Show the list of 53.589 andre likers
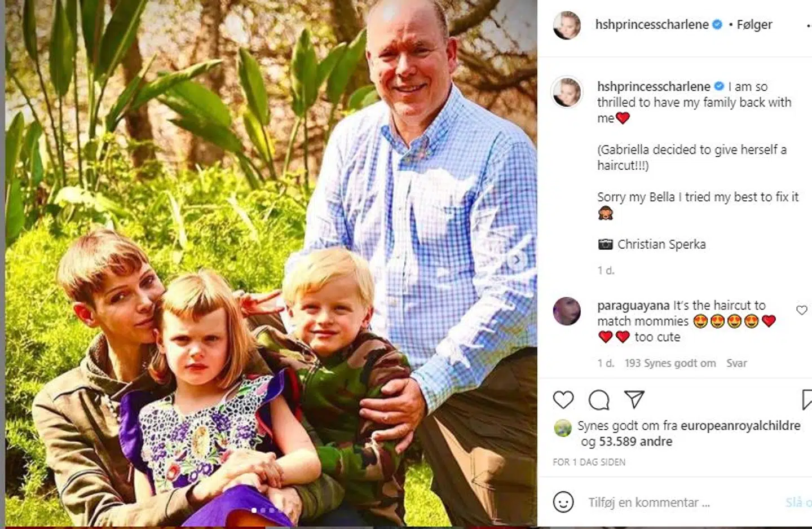The height and width of the screenshot is (529, 812). click(636, 442)
